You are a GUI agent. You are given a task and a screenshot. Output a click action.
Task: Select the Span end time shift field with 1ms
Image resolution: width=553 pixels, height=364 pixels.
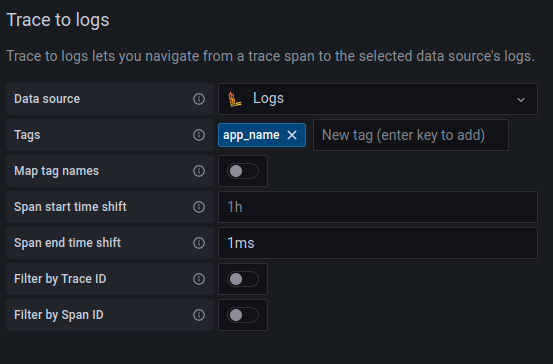(x=378, y=243)
